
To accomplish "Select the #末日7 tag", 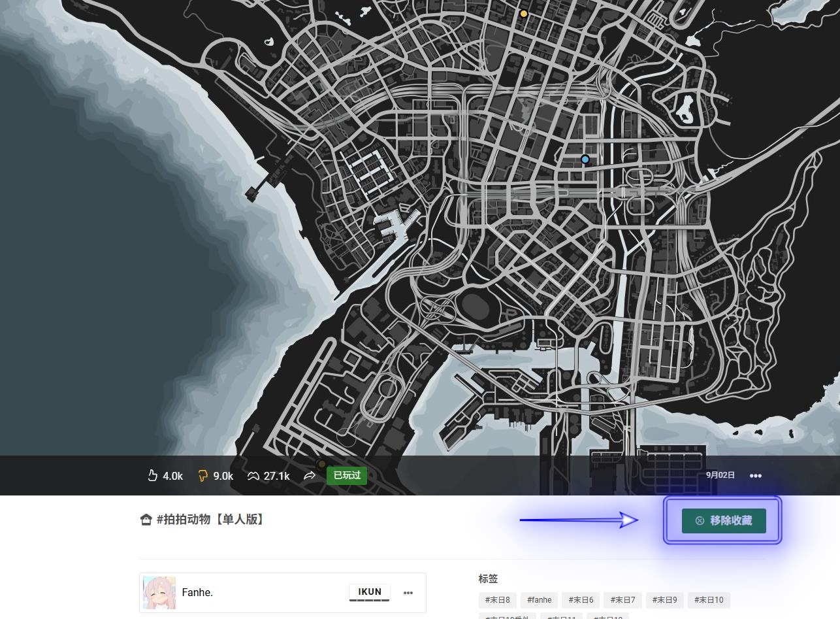I will (x=622, y=600).
